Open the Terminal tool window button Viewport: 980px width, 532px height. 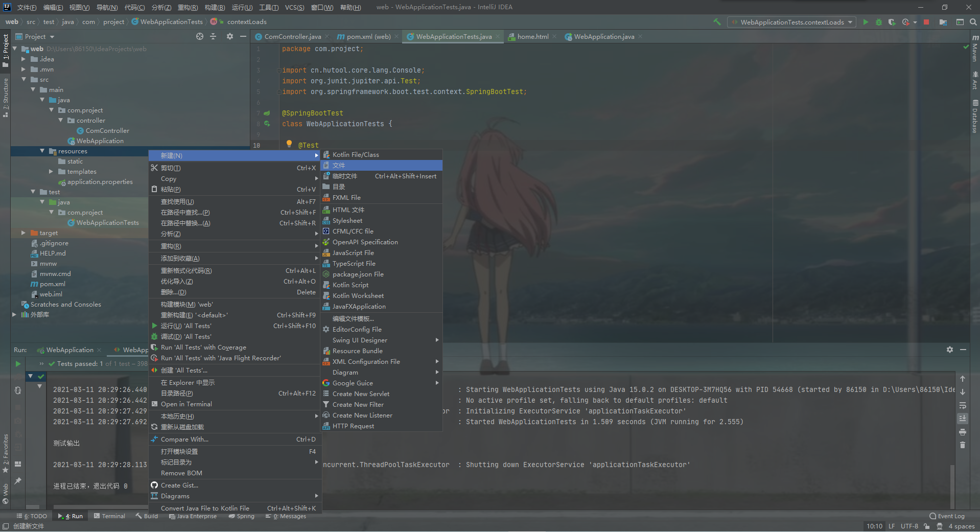(x=109, y=516)
